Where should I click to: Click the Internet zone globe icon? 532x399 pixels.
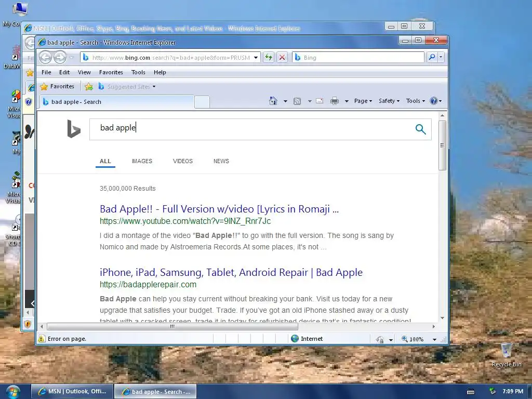[x=295, y=339]
